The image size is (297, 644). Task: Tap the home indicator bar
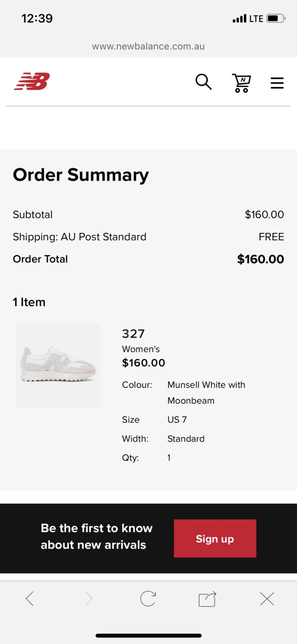148,635
